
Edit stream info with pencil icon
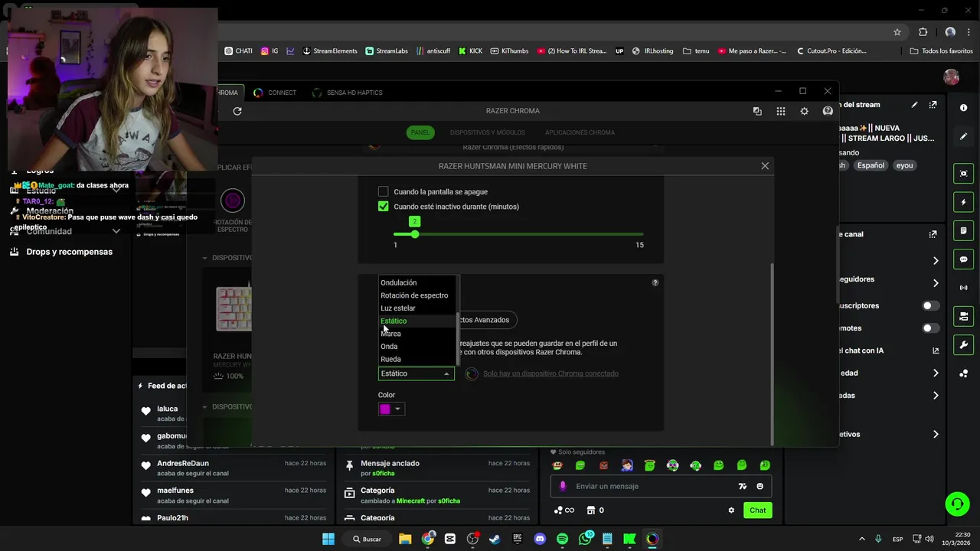(914, 105)
